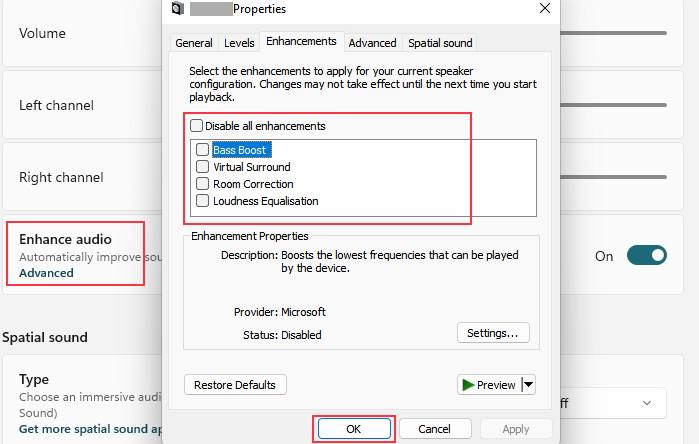Image resolution: width=699 pixels, height=444 pixels.
Task: Check Disable all enhancements
Action: 197,126
